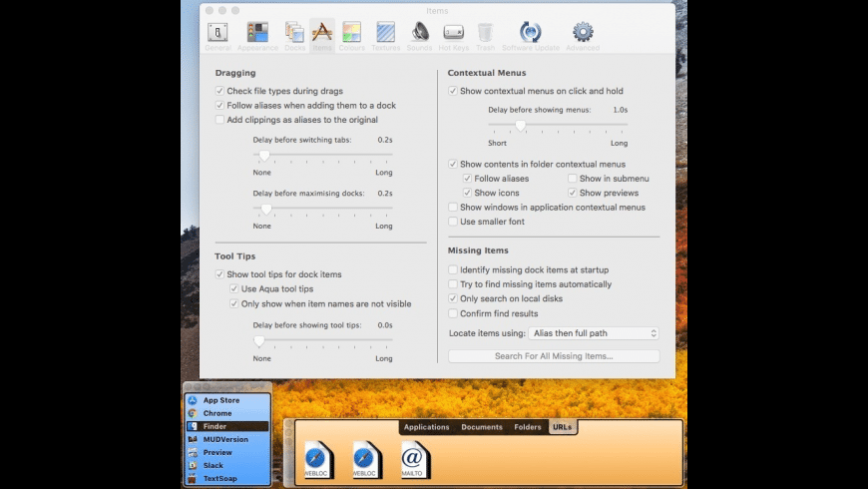
Task: Click Search For All Missing Items button
Action: (554, 356)
